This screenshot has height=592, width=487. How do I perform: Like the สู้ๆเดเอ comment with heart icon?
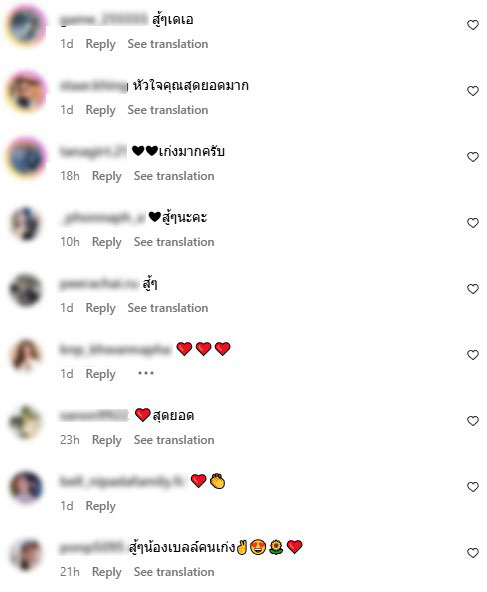coord(473,25)
